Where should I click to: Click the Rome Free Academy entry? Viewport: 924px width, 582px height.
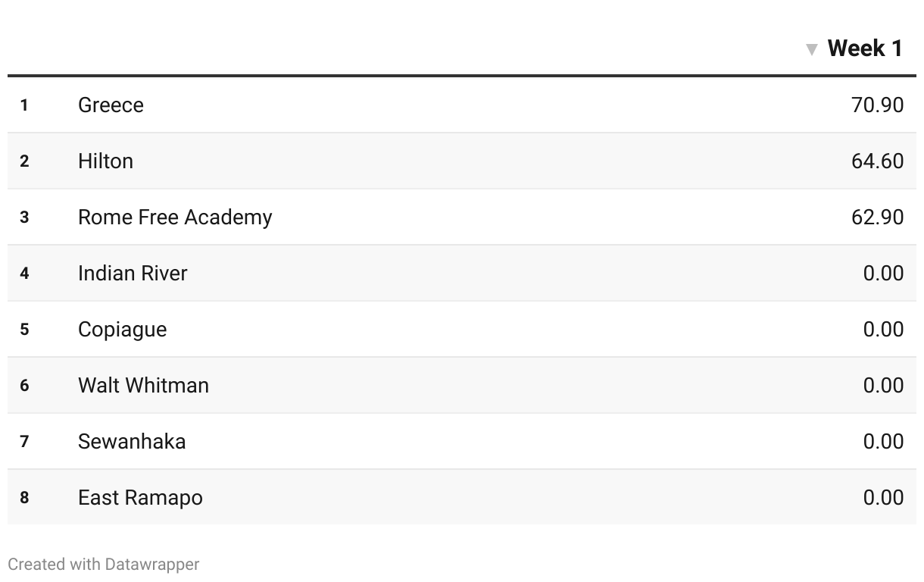175,217
